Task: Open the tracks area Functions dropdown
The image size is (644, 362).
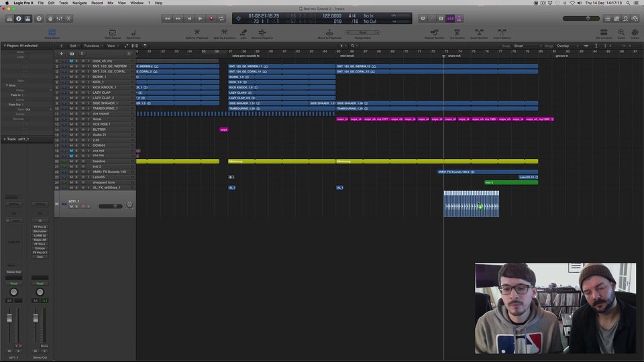Action: click(x=93, y=46)
